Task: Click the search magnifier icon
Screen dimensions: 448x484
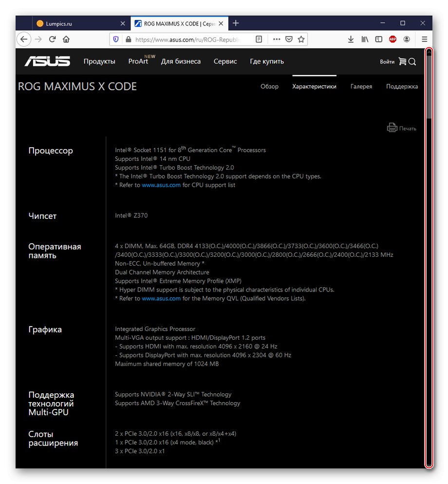Action: click(x=413, y=62)
